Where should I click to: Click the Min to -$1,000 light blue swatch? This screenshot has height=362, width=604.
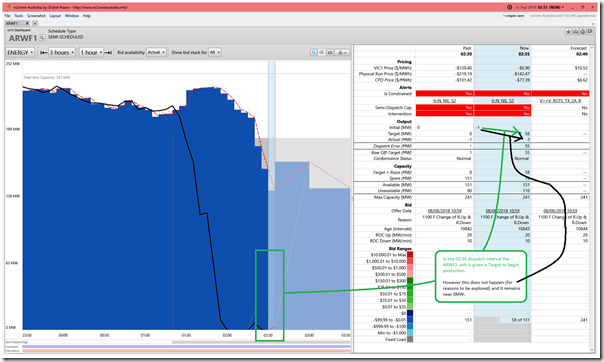410,333
